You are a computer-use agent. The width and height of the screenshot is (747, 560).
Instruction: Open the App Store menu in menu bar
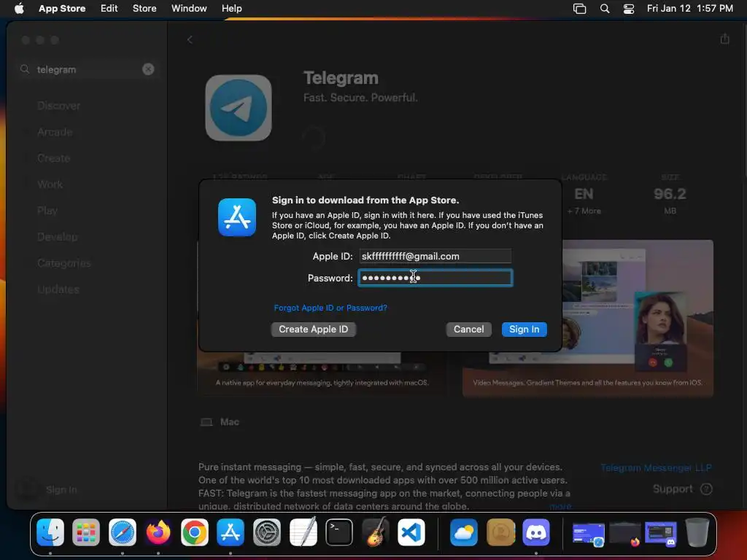tap(62, 8)
